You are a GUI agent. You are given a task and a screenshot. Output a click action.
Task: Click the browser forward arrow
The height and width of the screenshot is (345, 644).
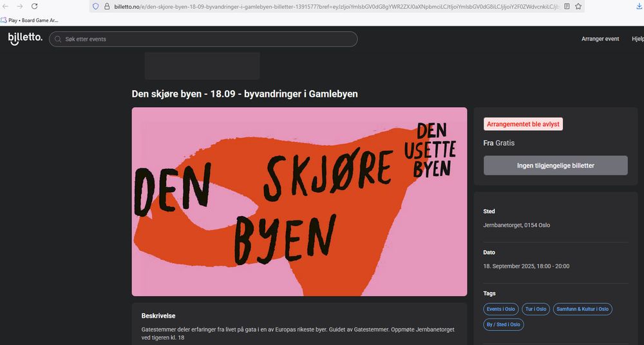coord(20,6)
